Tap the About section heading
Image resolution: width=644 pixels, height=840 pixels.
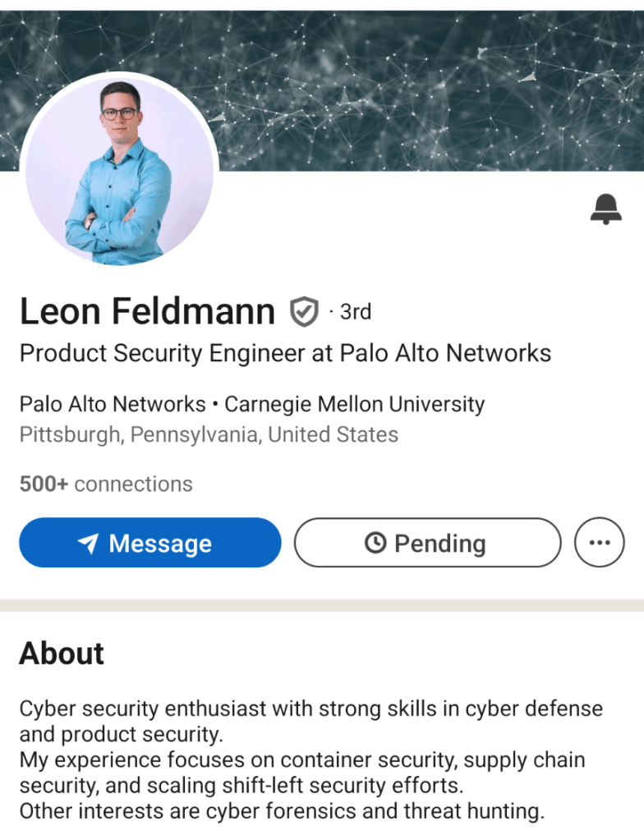62,654
